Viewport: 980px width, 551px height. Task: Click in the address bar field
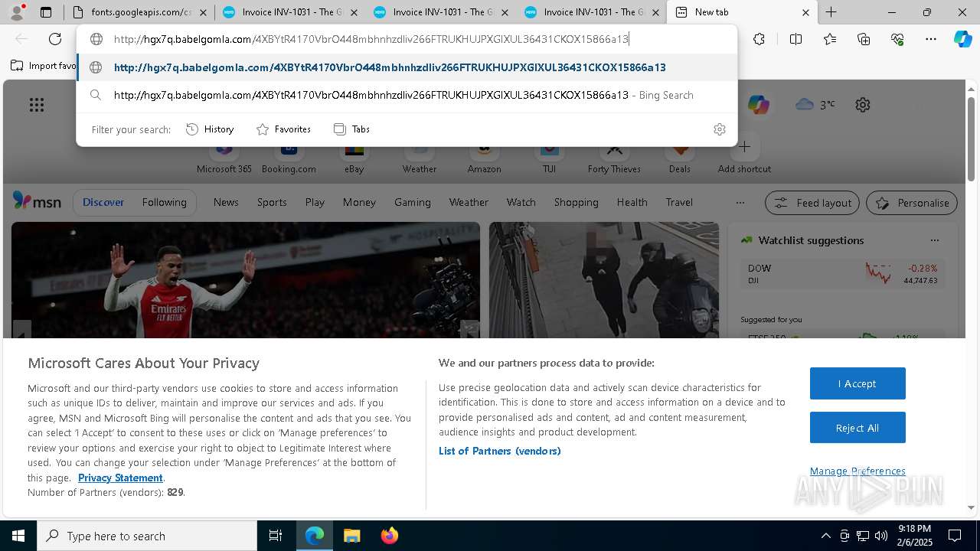pos(407,39)
